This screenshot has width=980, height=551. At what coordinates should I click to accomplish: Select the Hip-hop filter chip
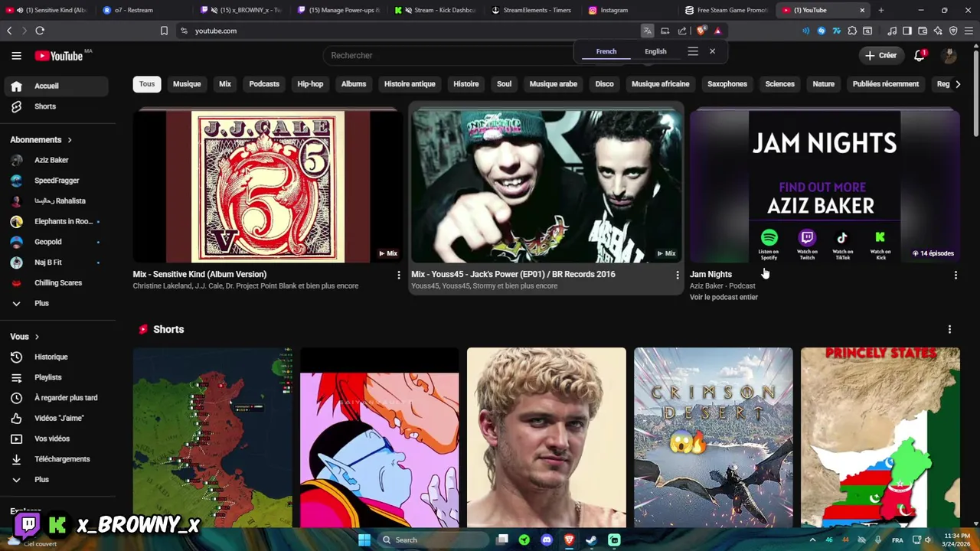pyautogui.click(x=310, y=84)
